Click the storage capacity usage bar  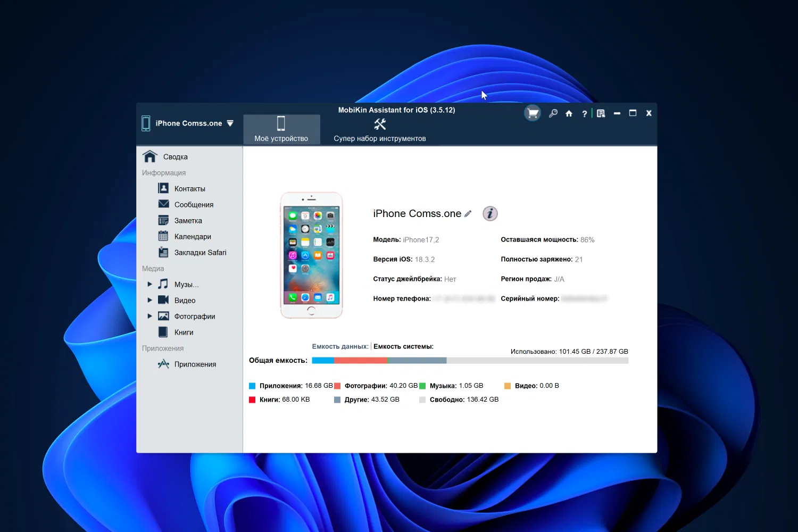(470, 361)
